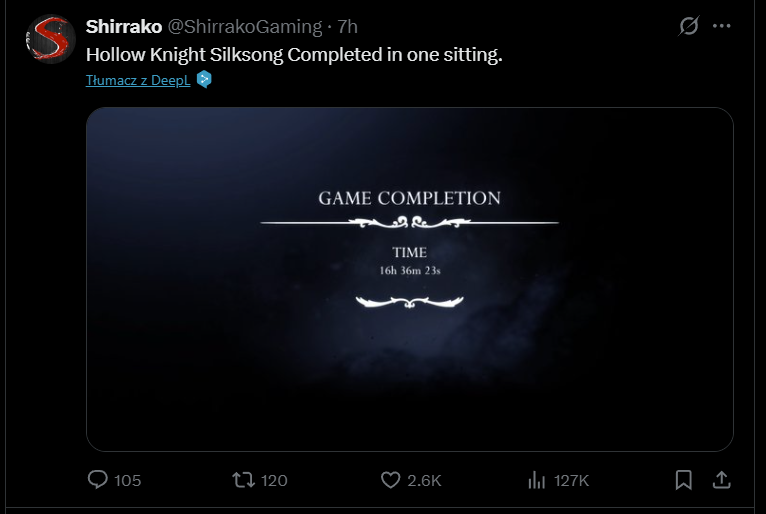Open the Shirrako display name link
The width and height of the screenshot is (766, 514).
[x=124, y=26]
